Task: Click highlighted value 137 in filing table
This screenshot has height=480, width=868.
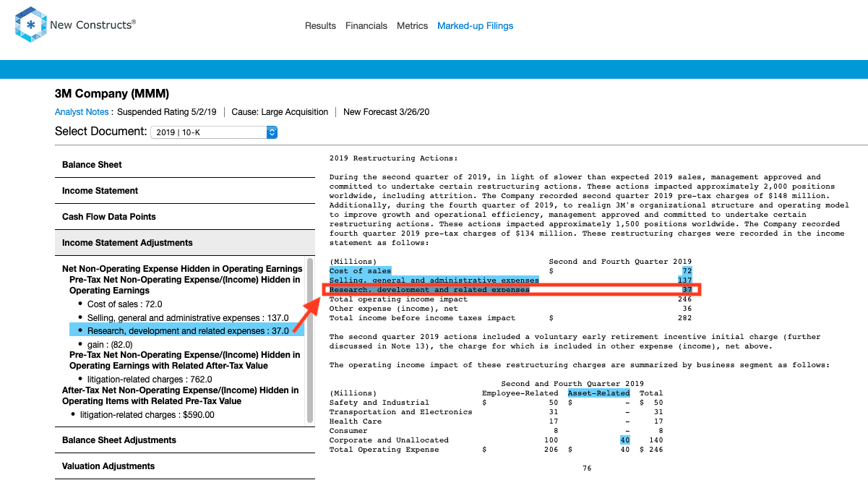Action: point(684,280)
